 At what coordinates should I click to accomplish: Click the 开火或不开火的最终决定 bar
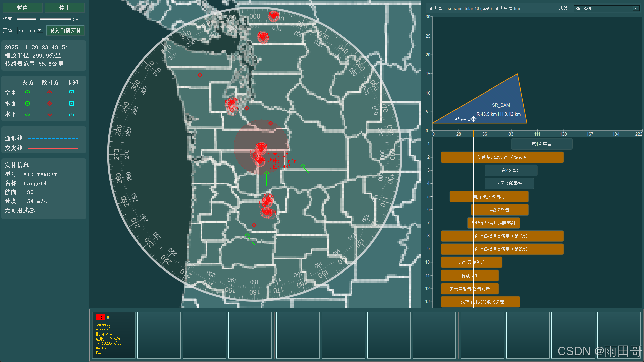[x=480, y=302]
